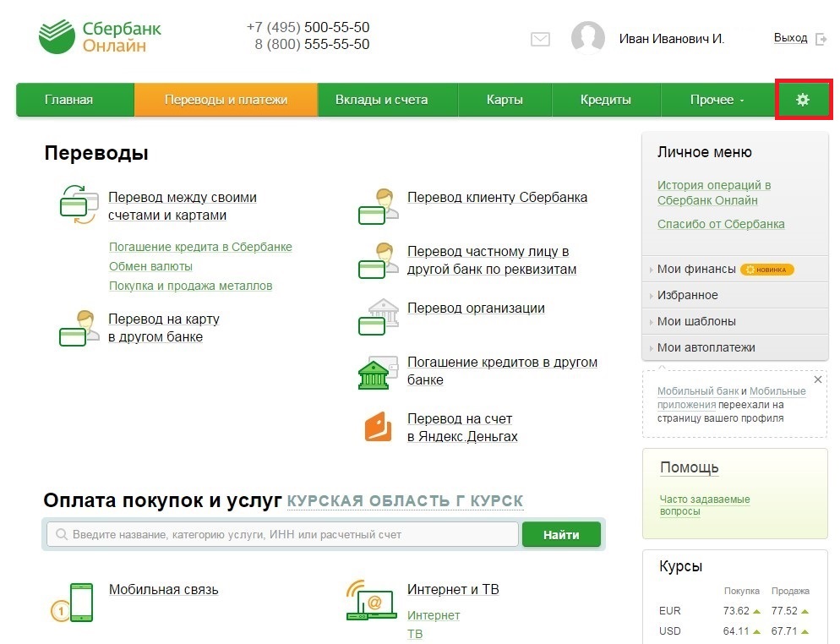Click the logout door icon
This screenshot has height=644, width=840.
click(x=821, y=39)
